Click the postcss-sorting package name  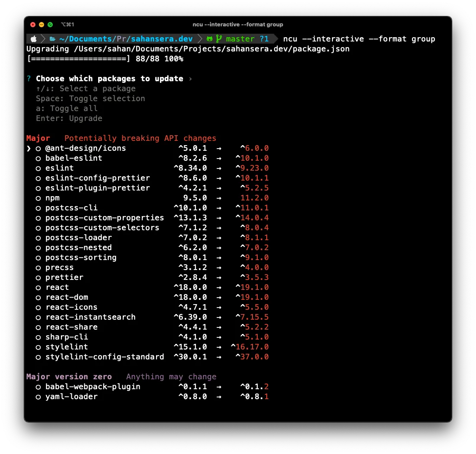(81, 257)
